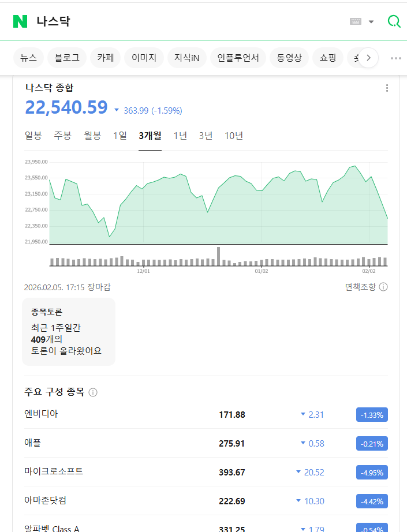This screenshot has height=532, width=407.
Task: Open the 애플 stock row
Action: click(206, 444)
